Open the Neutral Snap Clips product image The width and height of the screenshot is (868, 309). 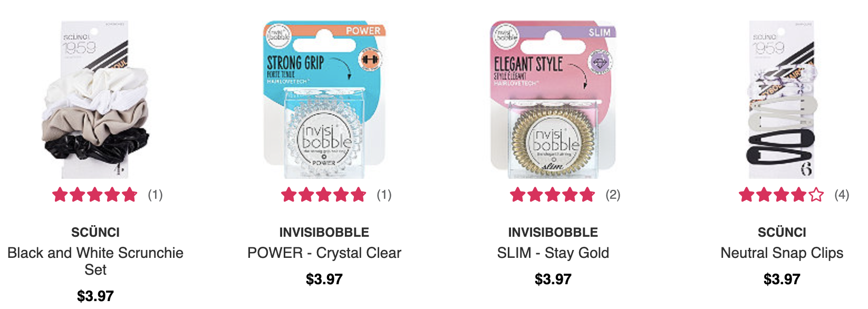(x=782, y=100)
